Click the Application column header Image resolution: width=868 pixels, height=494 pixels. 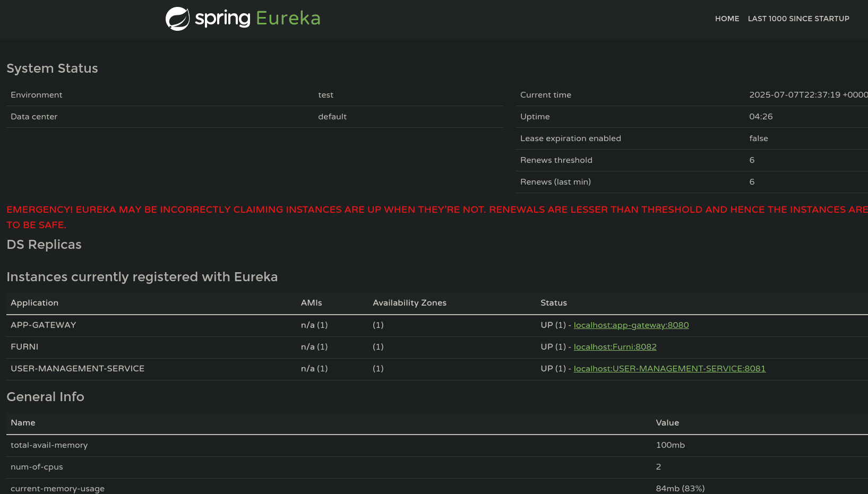[35, 303]
